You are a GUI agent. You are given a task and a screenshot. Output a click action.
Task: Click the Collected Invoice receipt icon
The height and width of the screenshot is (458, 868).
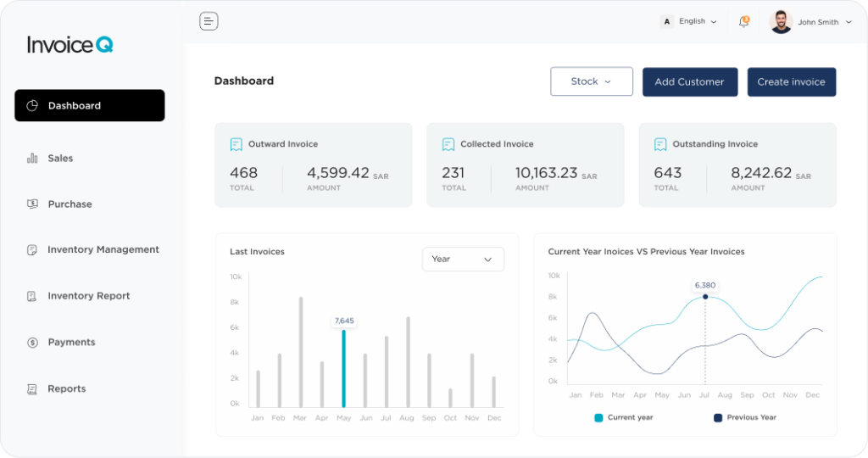click(448, 145)
